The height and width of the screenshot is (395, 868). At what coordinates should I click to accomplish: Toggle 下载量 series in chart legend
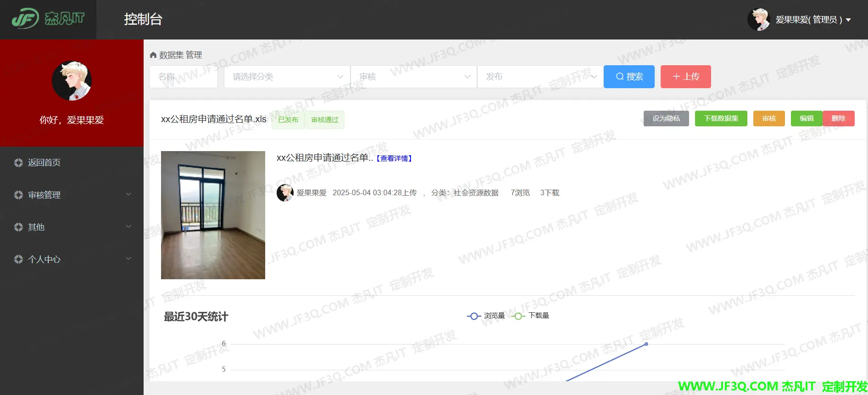pyautogui.click(x=530, y=316)
